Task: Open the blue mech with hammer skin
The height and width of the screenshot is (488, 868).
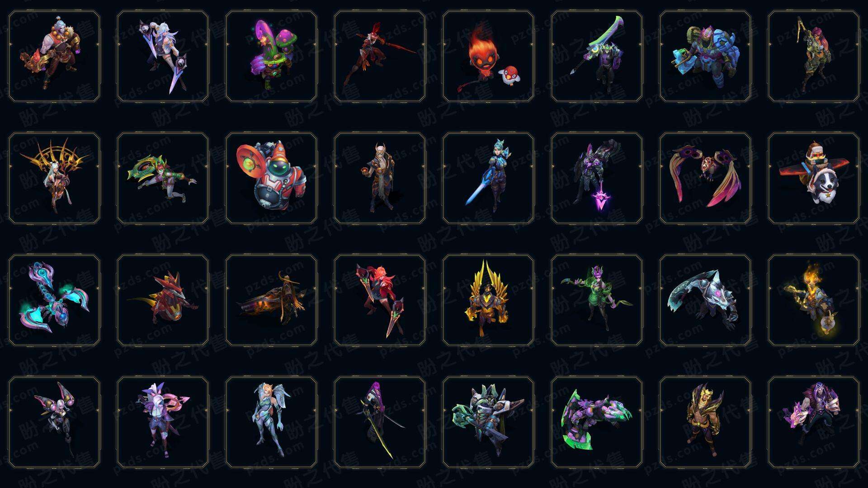Action: coord(705,56)
